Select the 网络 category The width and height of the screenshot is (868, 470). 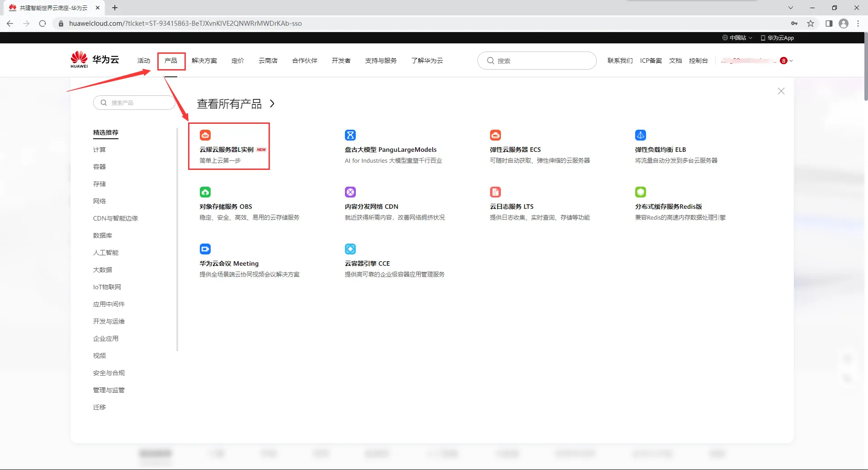coord(99,201)
